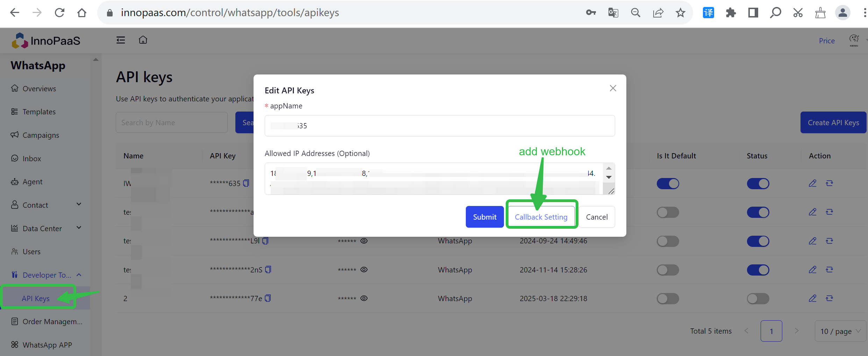Enable Is It Default for key ending 2nS
Image resolution: width=868 pixels, height=356 pixels.
[x=668, y=270]
